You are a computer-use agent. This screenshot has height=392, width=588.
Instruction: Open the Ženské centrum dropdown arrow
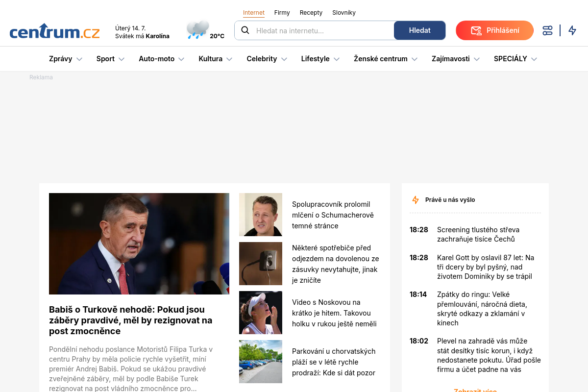coord(415,59)
